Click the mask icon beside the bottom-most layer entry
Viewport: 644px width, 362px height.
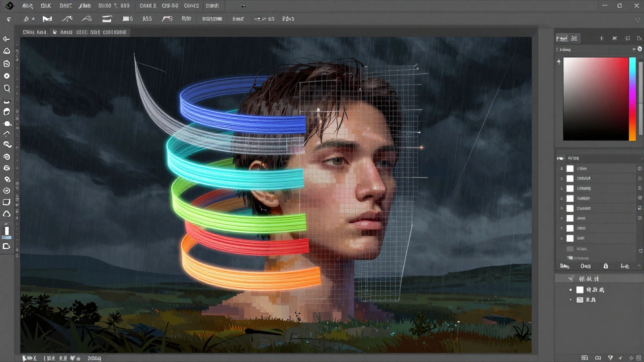(639, 248)
